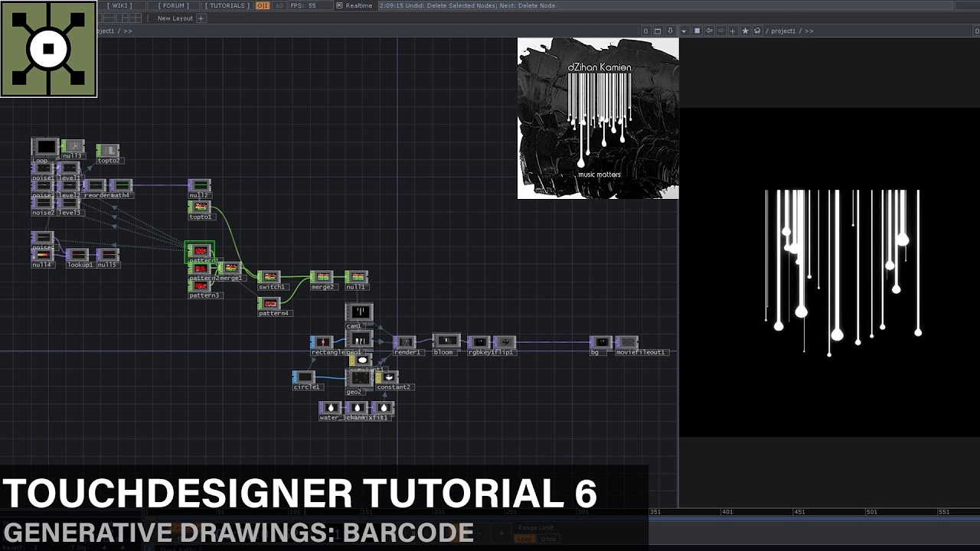This screenshot has height=551, width=980.
Task: Open the WIKI menu link
Action: click(119, 5)
